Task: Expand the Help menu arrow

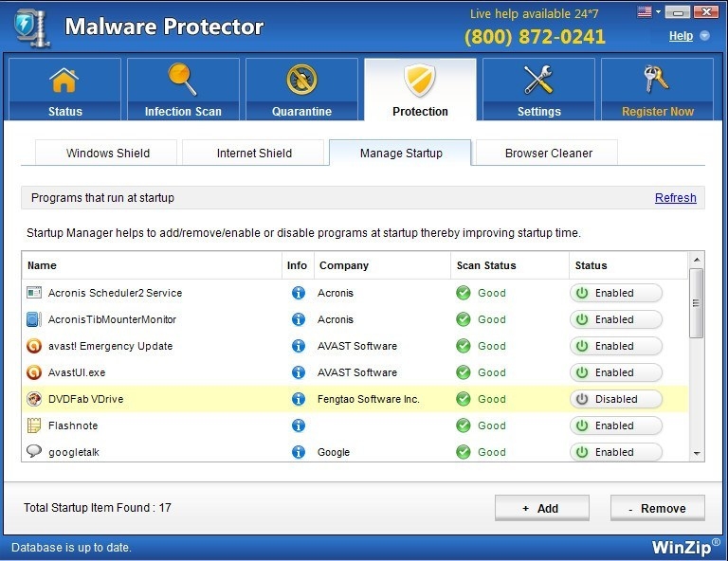Action: coord(704,36)
